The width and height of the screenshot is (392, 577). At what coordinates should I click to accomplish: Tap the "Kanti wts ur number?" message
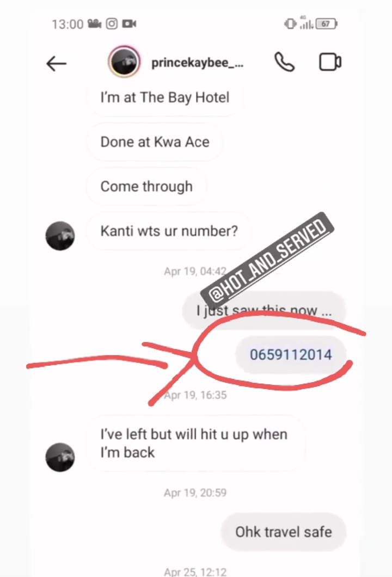point(169,231)
